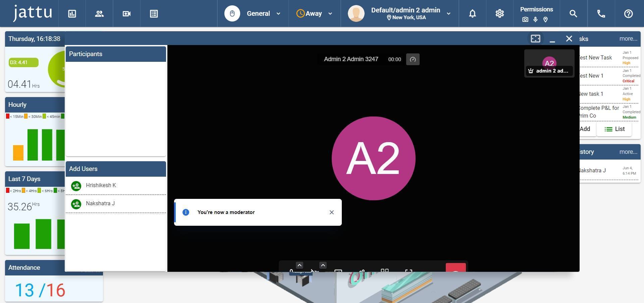
Task: Toggle location permission icon
Action: tap(545, 20)
